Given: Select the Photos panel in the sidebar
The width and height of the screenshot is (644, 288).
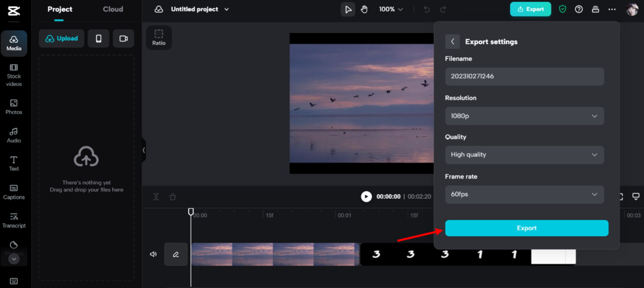Looking at the screenshot, I should tap(14, 107).
